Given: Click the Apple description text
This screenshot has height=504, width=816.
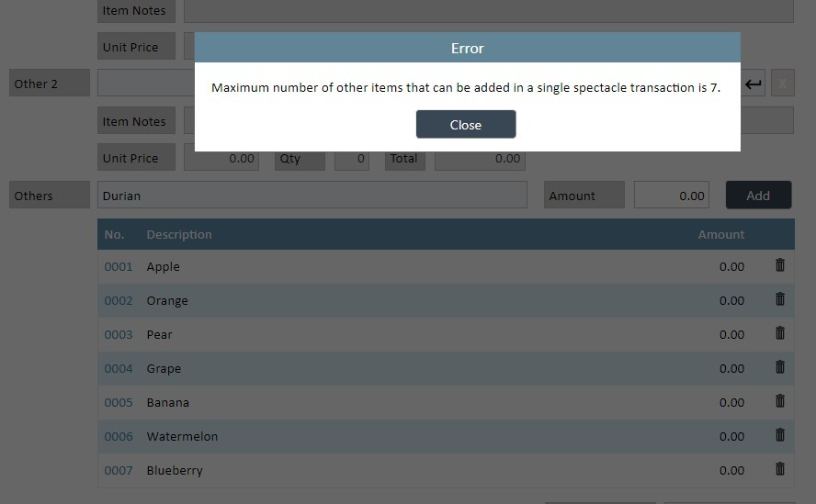Looking at the screenshot, I should tap(163, 267).
